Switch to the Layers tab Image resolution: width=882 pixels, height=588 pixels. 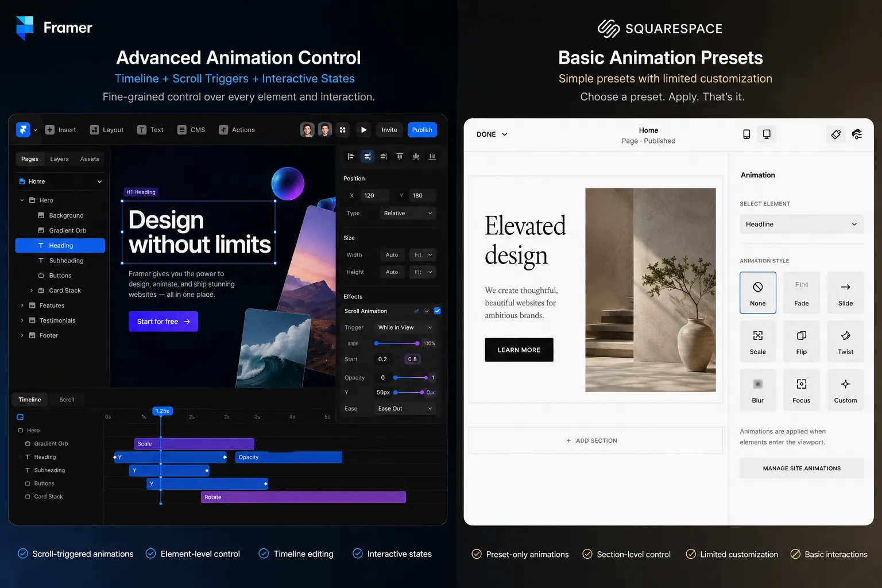tap(59, 159)
